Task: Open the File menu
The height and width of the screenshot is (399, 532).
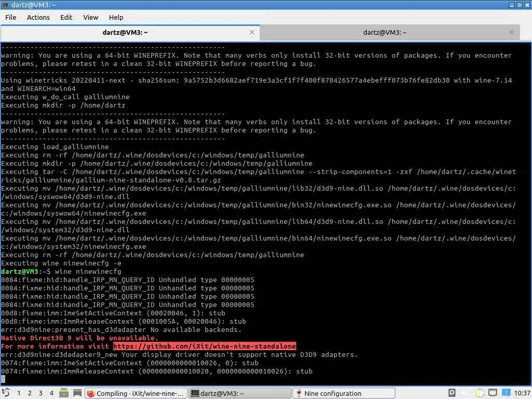Action: click(10, 17)
